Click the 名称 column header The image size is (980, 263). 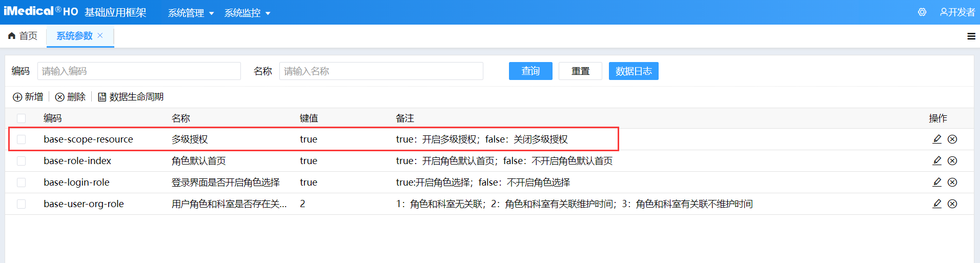[x=181, y=118]
